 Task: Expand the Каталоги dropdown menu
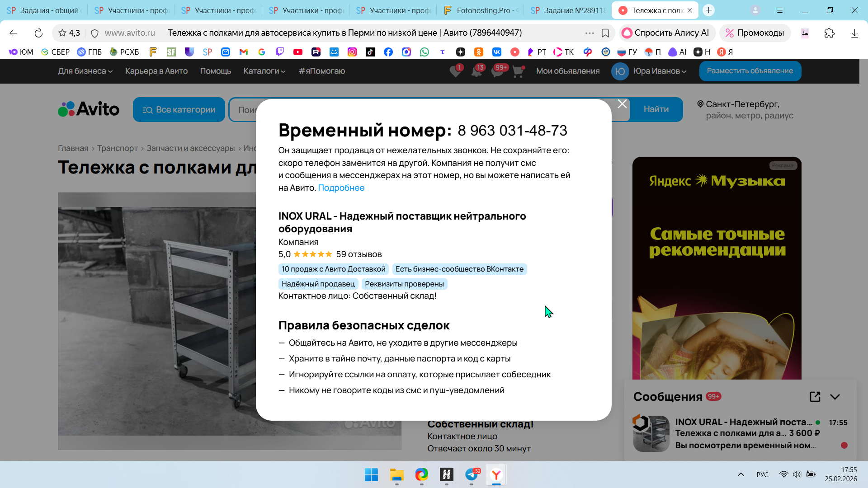point(264,71)
